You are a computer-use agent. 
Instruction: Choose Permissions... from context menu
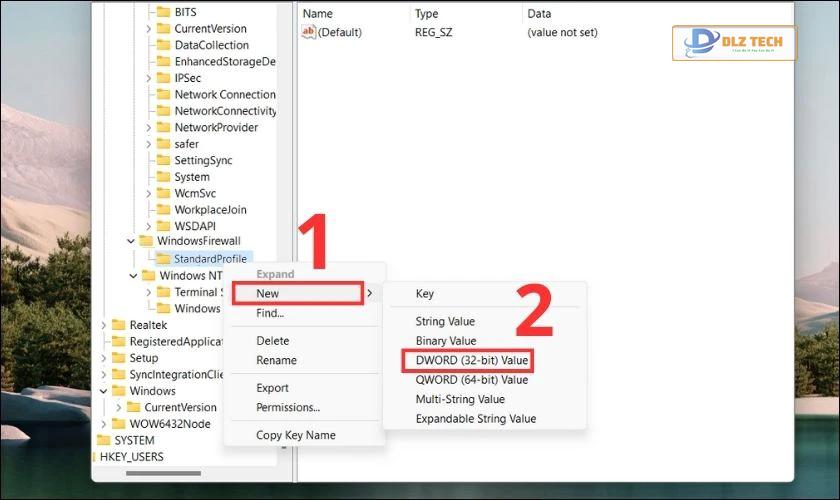[x=288, y=407]
